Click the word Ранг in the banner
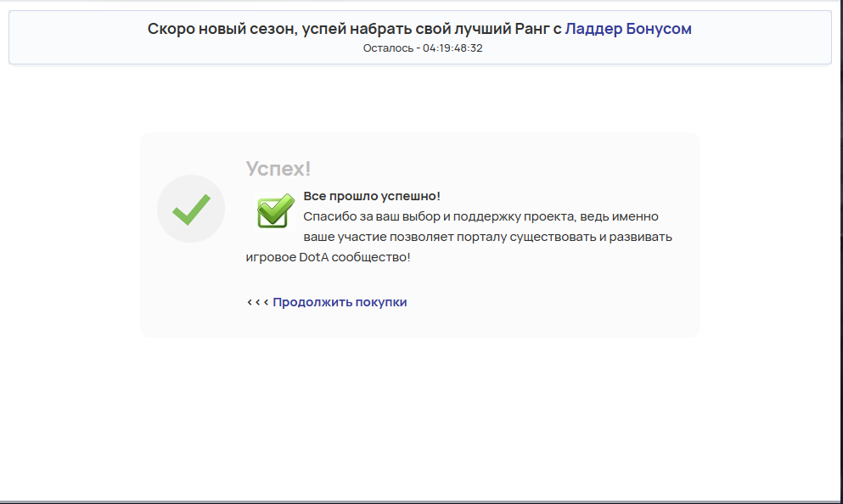The image size is (843, 504). (x=532, y=29)
